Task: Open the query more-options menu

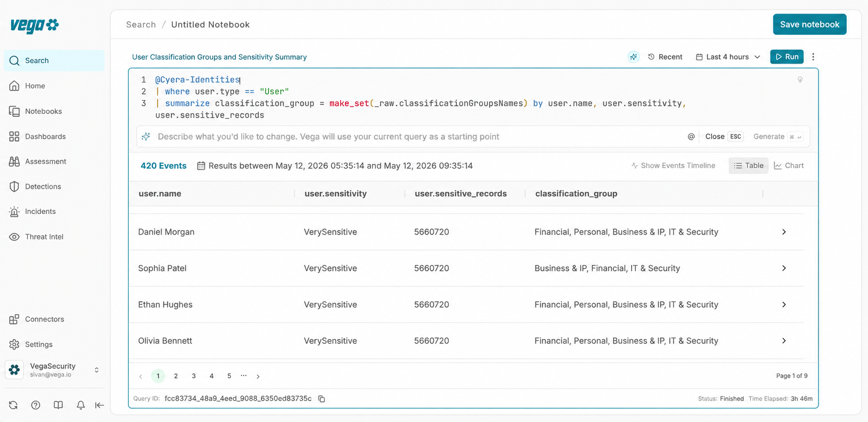Action: (x=813, y=57)
